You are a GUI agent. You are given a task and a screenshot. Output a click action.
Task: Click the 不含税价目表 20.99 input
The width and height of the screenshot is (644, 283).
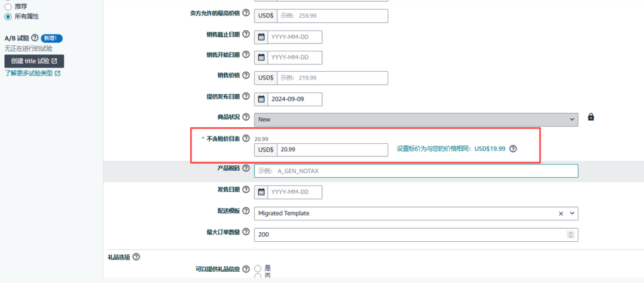tap(333, 150)
